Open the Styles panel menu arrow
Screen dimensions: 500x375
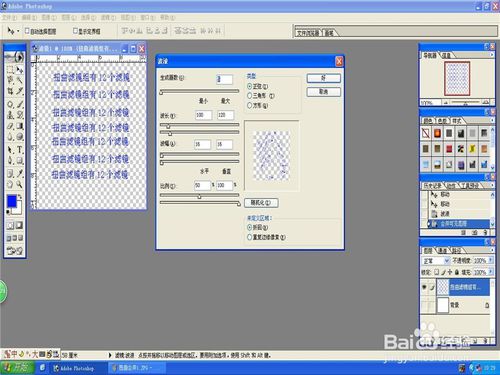[x=492, y=120]
